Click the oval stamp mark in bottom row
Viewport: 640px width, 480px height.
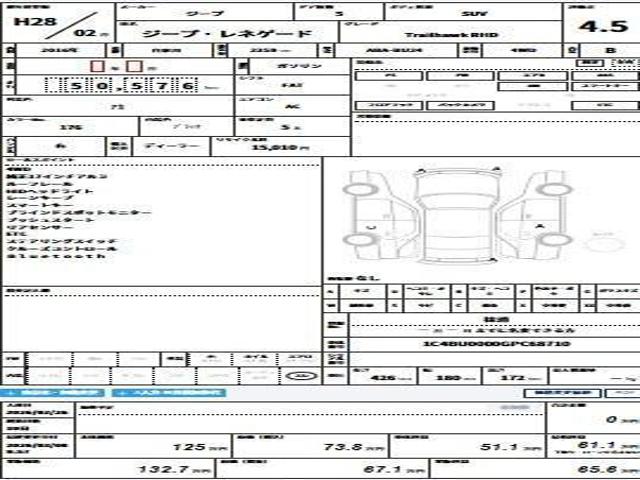301,376
